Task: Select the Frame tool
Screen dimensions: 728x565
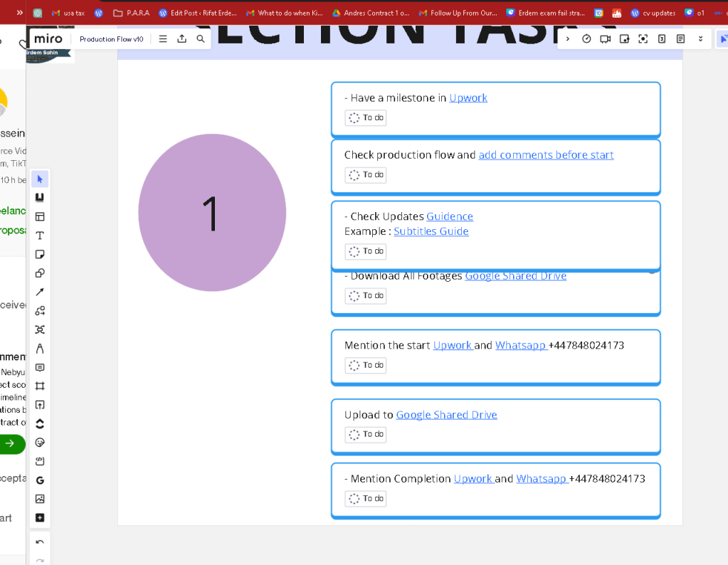Action: 40,386
